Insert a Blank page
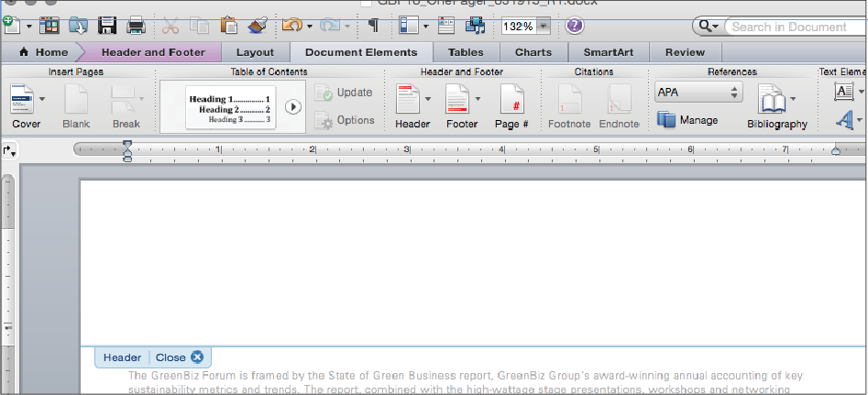 click(76, 107)
